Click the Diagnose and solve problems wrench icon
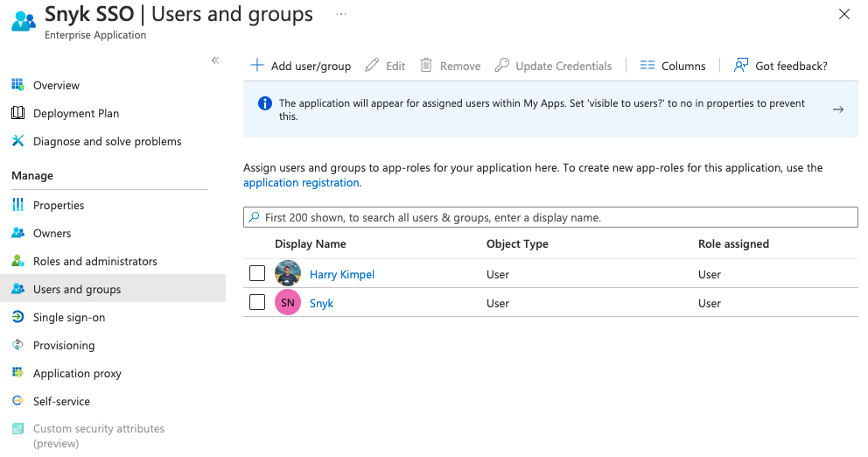The image size is (868, 457). (17, 141)
